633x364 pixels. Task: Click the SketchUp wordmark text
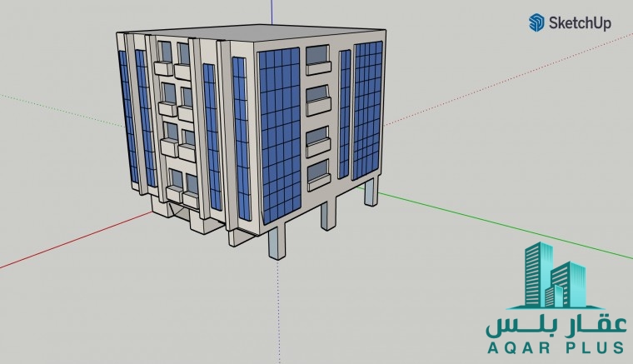click(579, 23)
